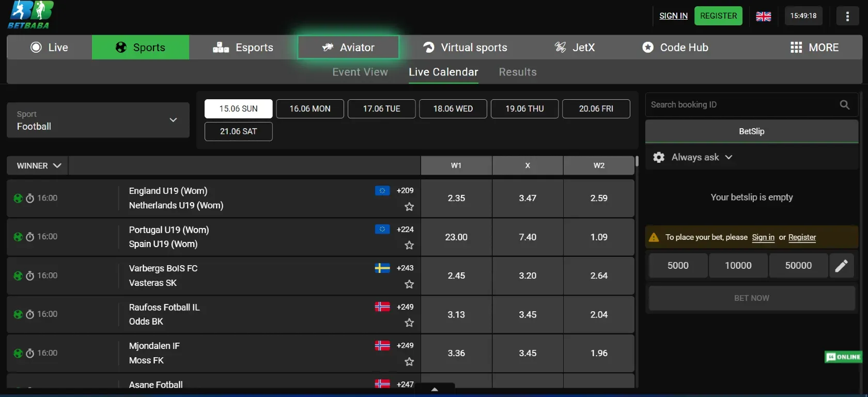Open the Online live chat badge

[843, 357]
